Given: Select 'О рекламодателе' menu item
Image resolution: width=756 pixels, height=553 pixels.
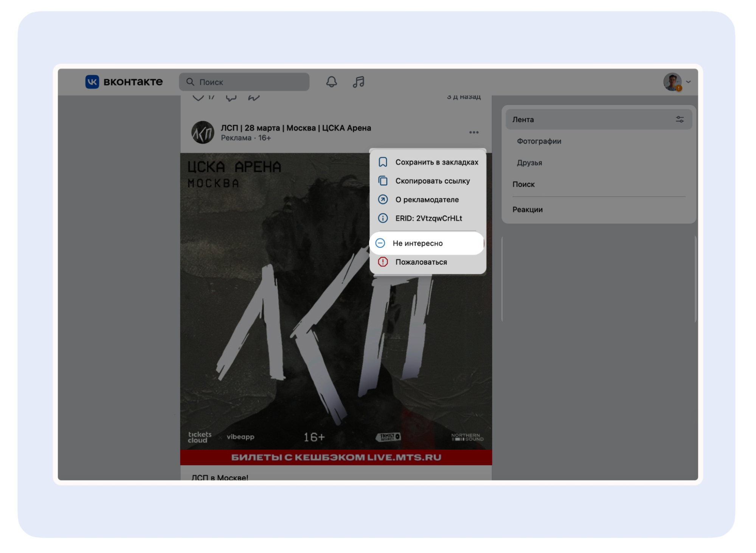Looking at the screenshot, I should point(428,199).
